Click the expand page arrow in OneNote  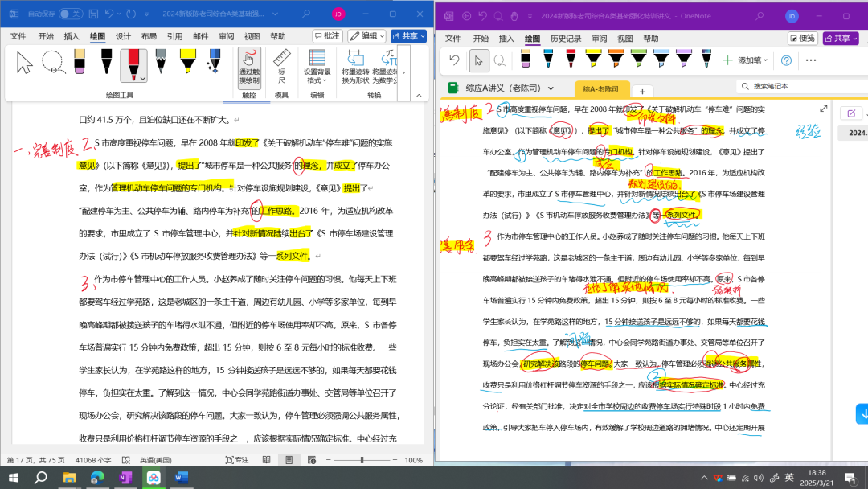coord(824,109)
